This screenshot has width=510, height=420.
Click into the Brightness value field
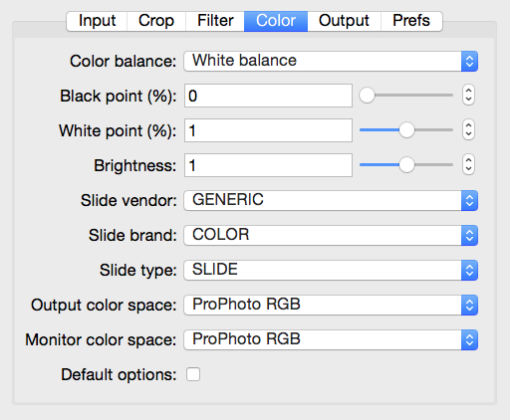tap(268, 165)
